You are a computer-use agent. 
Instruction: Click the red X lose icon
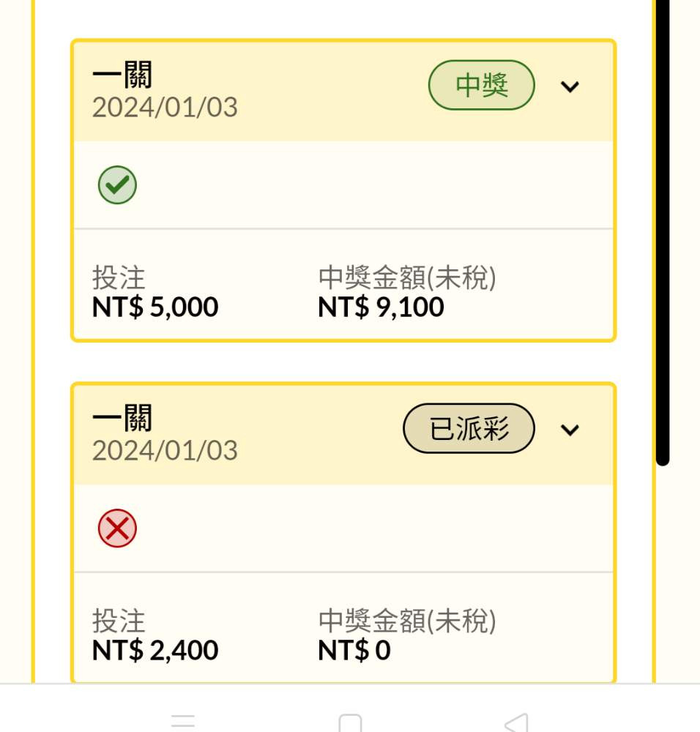pos(117,528)
